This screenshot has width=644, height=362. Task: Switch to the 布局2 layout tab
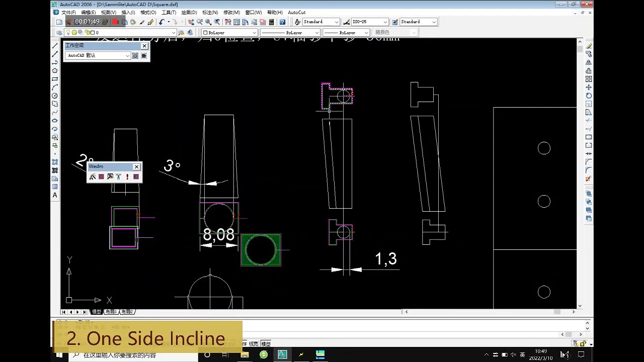(127, 312)
